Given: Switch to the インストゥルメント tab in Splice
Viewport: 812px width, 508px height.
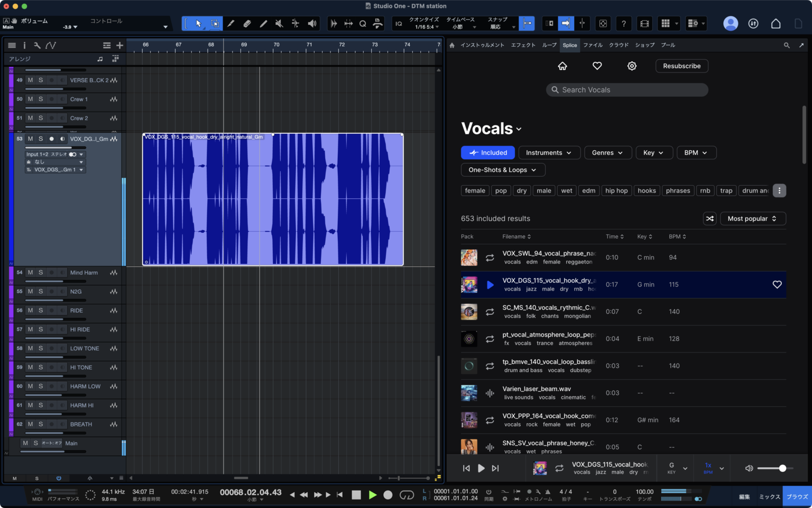Looking at the screenshot, I should 483,45.
